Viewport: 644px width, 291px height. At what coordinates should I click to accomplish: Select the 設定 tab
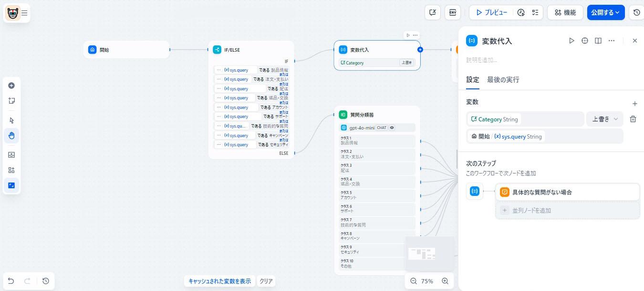(x=472, y=80)
